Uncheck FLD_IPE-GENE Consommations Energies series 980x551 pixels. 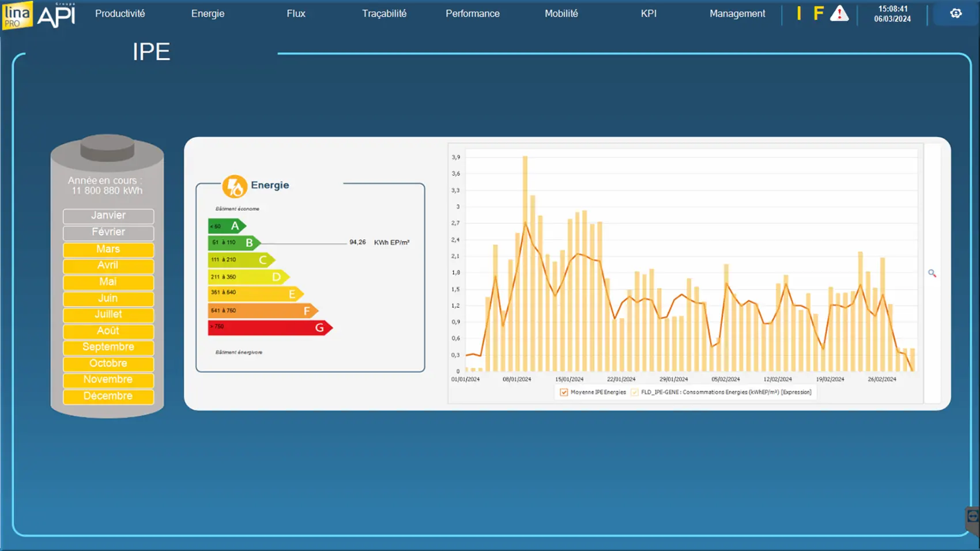tap(635, 393)
